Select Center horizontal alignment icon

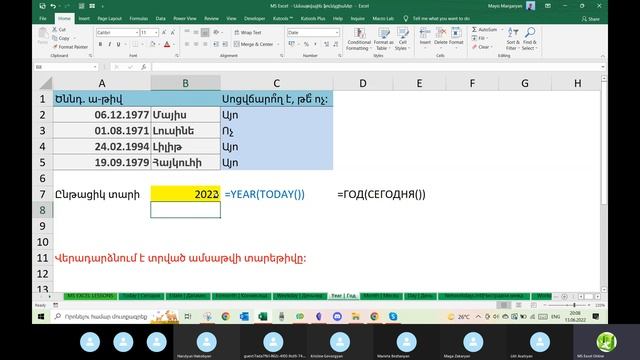pyautogui.click(x=196, y=44)
